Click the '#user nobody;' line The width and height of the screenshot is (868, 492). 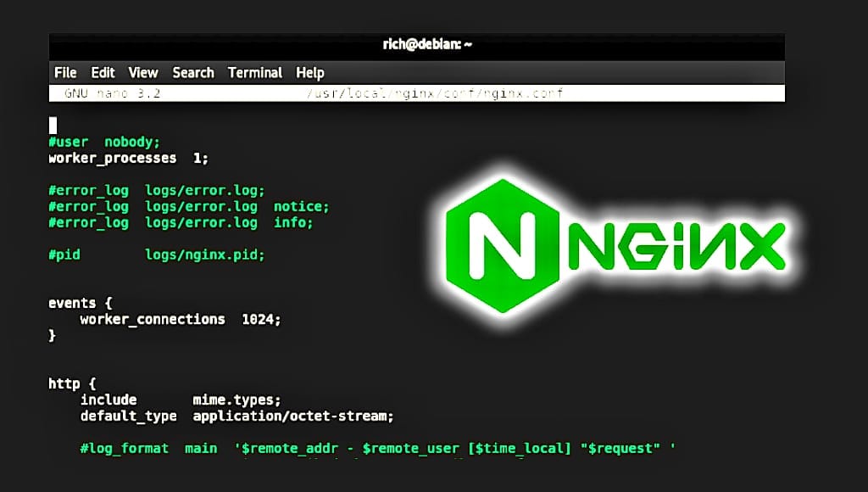(104, 143)
